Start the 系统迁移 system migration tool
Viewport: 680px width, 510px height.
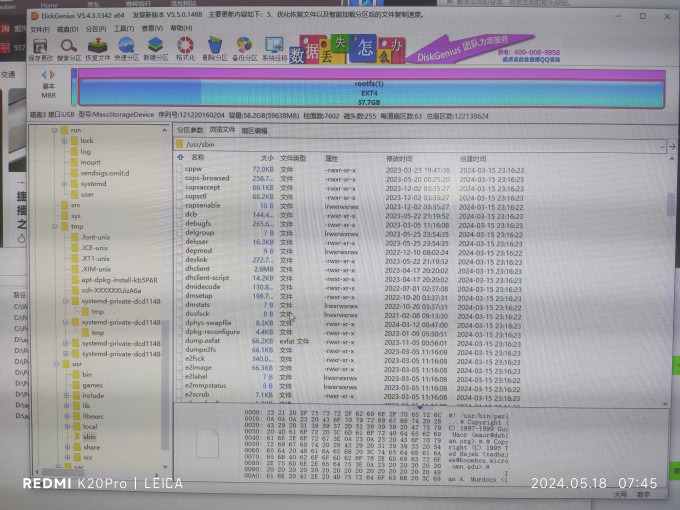(x=274, y=49)
